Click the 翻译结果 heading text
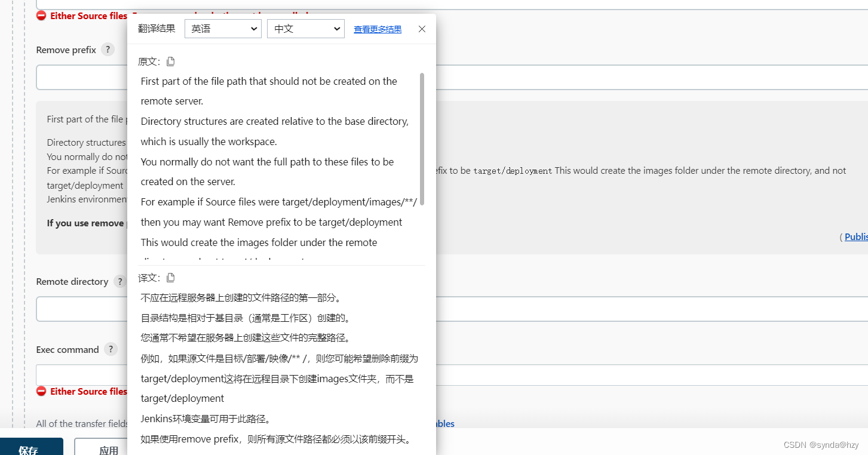This screenshot has height=455, width=868. click(x=157, y=29)
